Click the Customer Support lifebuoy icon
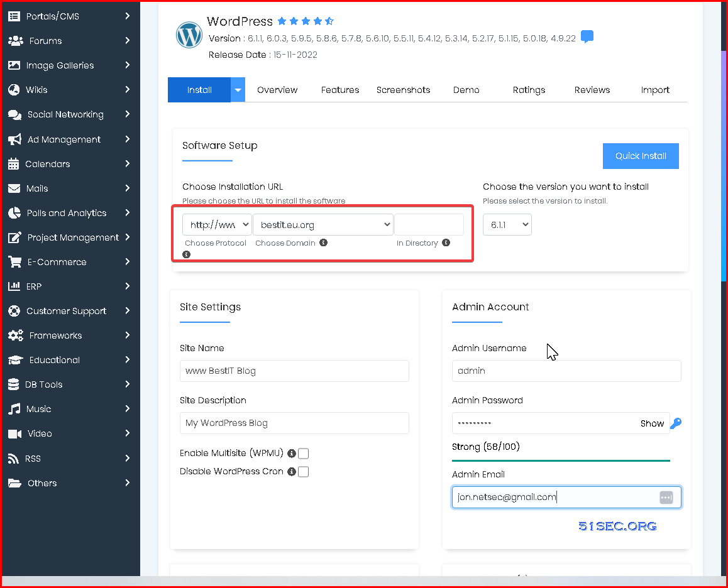Viewport: 728px width, 588px height. [14, 311]
